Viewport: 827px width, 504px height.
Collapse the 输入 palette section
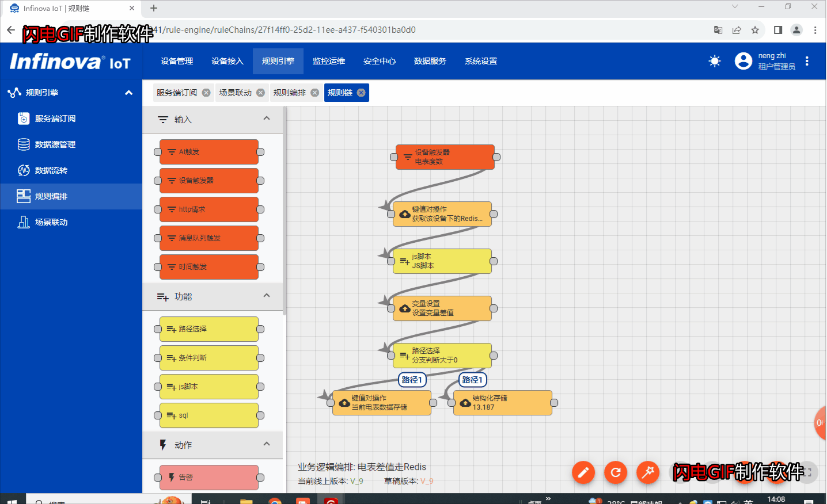point(267,119)
